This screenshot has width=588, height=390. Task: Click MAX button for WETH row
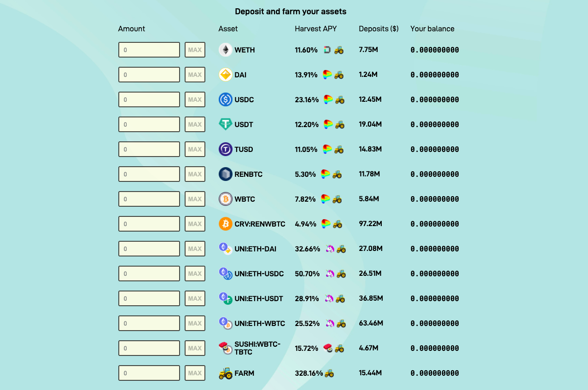195,50
